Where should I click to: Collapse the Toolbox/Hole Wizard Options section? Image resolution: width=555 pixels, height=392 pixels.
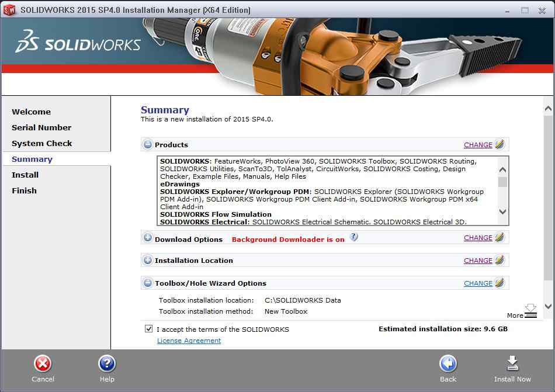[148, 283]
